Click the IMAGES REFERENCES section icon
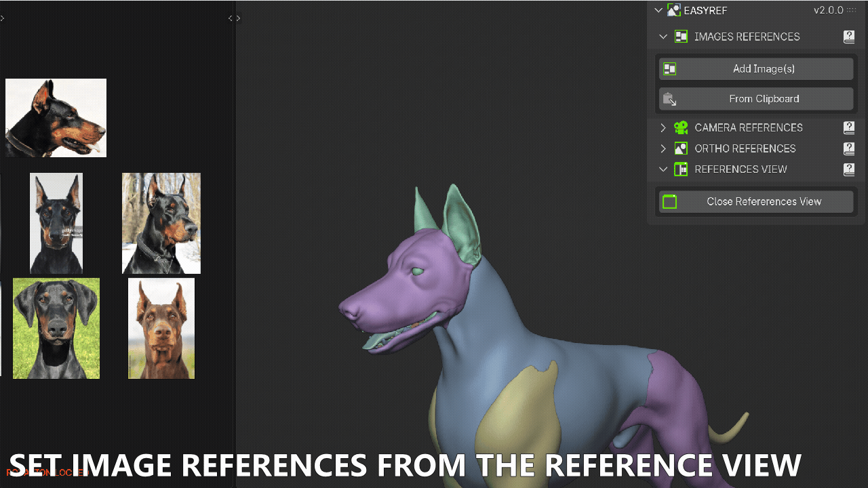 click(681, 37)
